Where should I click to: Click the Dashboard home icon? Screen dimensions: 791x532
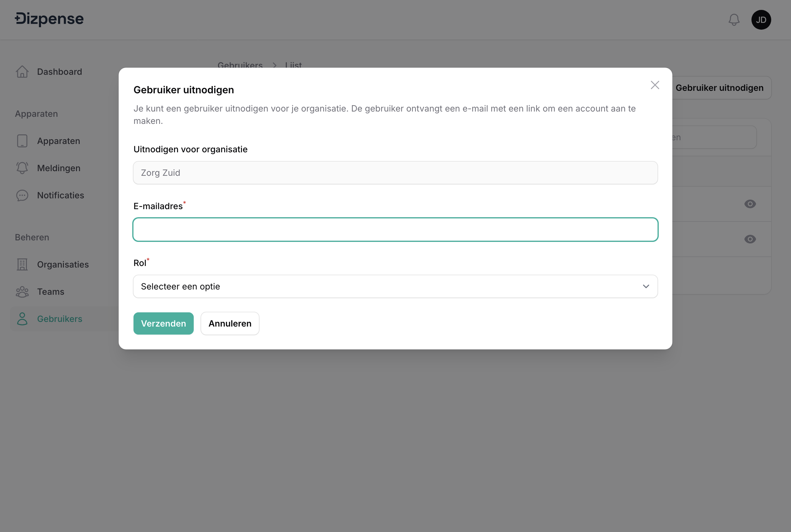pyautogui.click(x=22, y=72)
